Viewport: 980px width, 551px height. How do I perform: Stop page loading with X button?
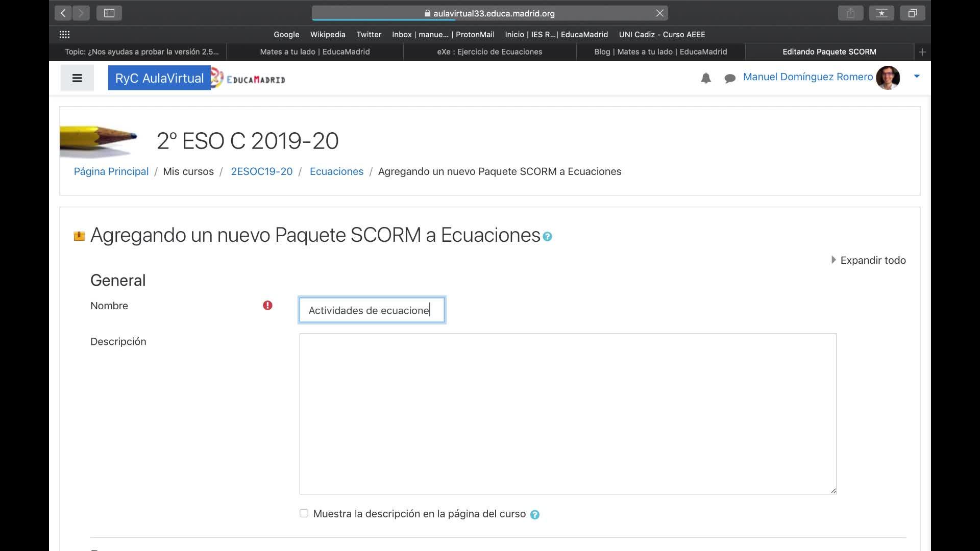[659, 13]
